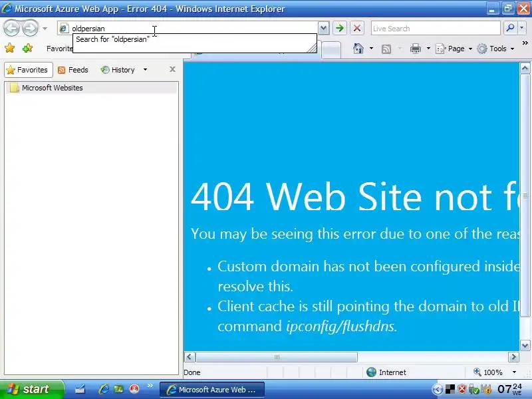The image size is (532, 399).
Task: Click the black-and-white tray icon
Action: pyautogui.click(x=450, y=389)
